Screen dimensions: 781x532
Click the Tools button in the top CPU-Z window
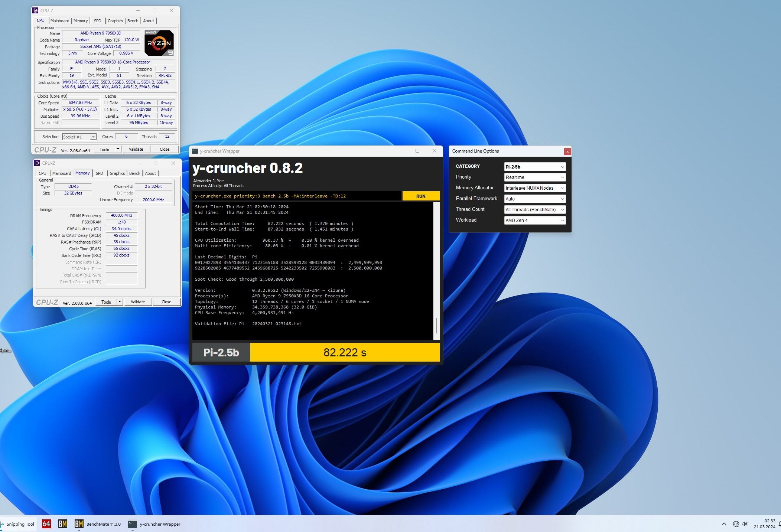[104, 149]
